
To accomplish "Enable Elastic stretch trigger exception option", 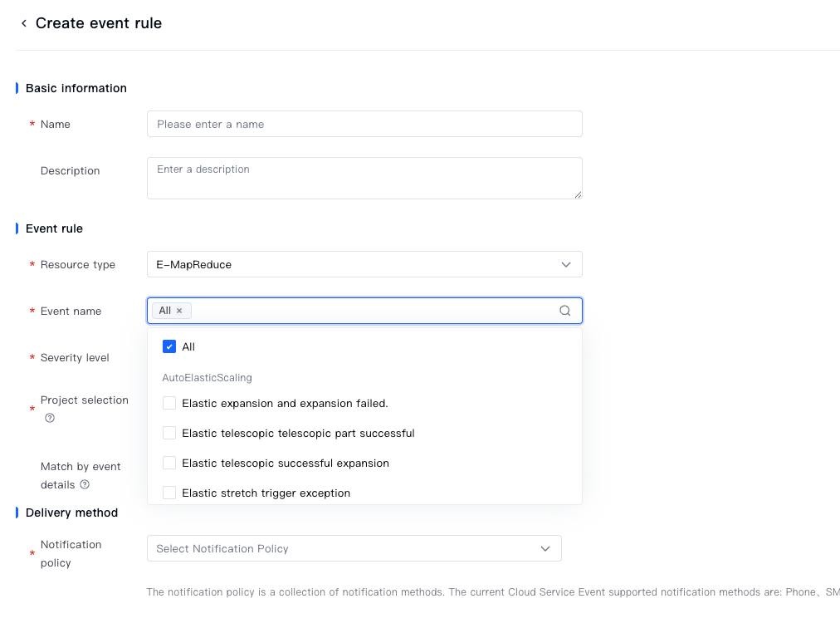I will [169, 493].
